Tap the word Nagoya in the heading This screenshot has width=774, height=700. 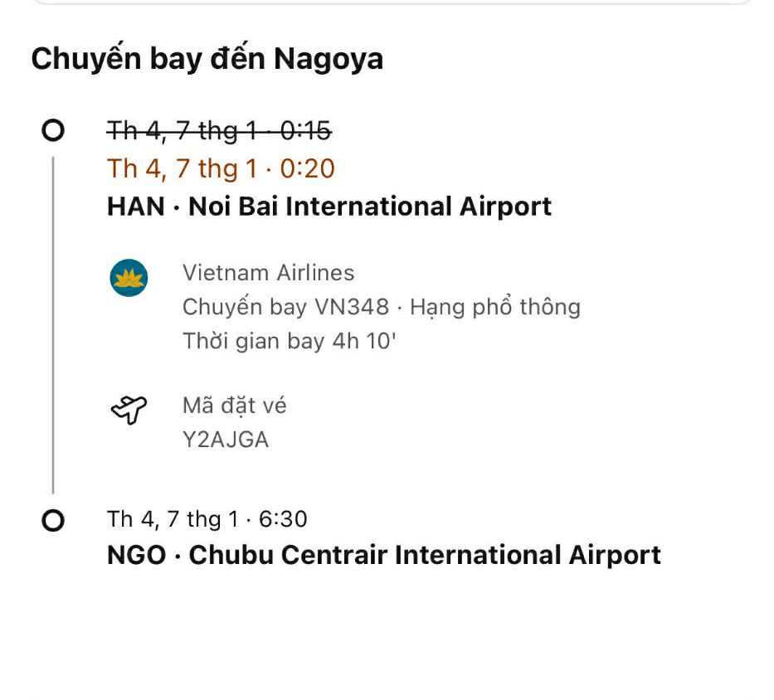[329, 59]
